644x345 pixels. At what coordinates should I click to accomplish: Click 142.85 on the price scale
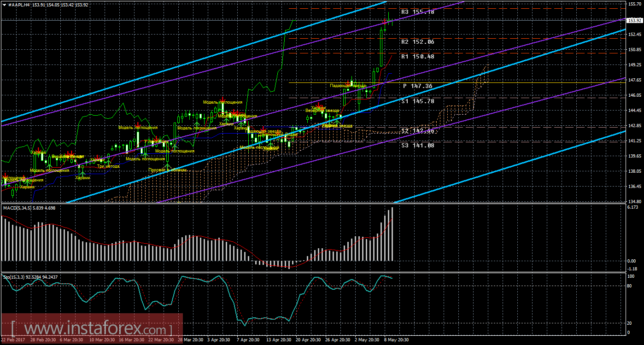(x=635, y=126)
